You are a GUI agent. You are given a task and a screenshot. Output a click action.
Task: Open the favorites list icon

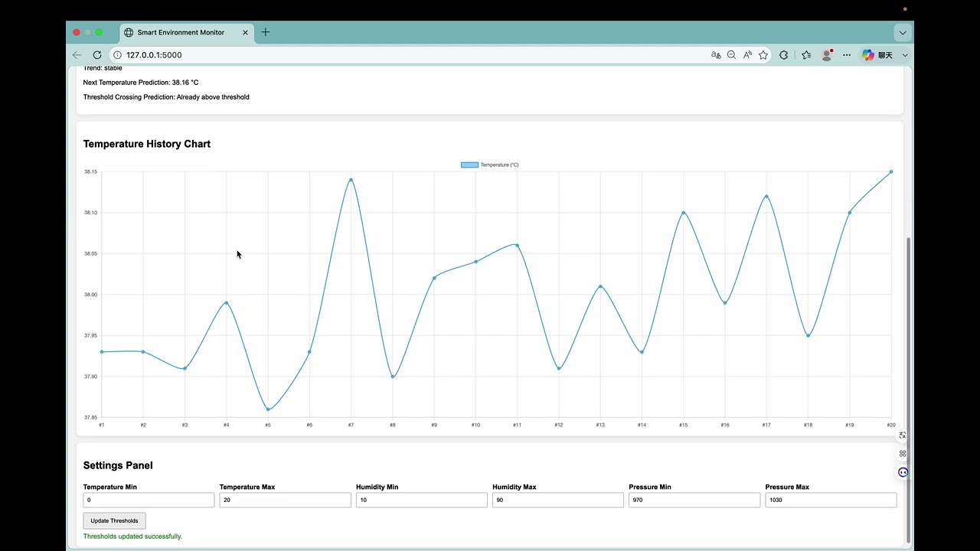point(806,55)
